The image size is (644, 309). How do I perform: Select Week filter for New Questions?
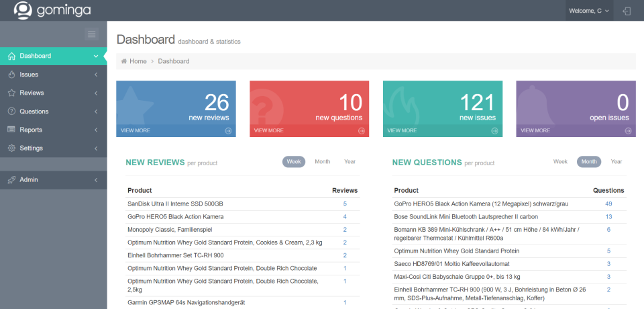click(560, 162)
